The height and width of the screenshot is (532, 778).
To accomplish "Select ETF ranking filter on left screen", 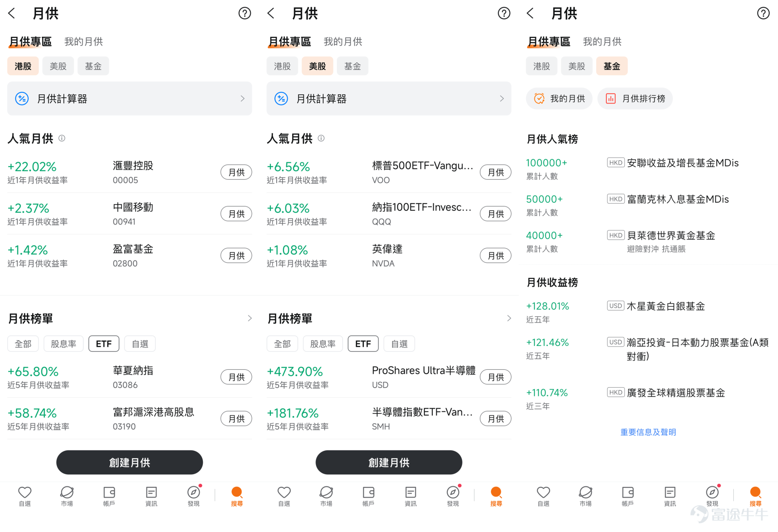I will click(x=104, y=344).
